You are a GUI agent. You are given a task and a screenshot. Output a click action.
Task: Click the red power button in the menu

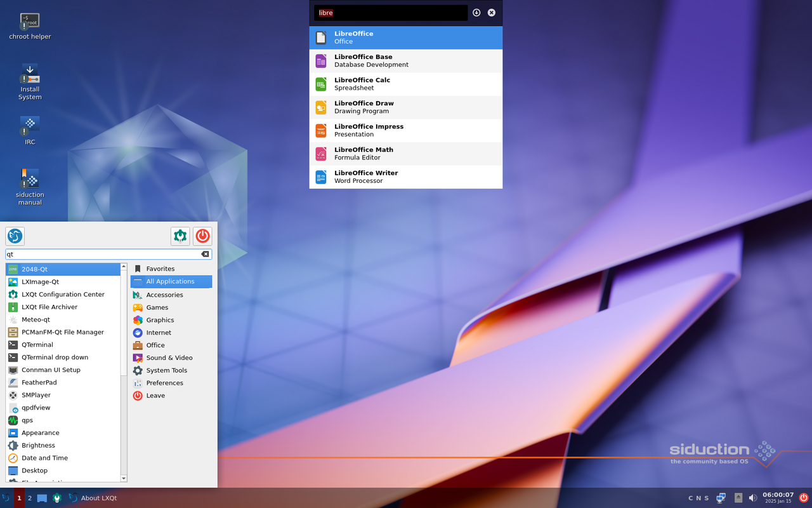(202, 236)
